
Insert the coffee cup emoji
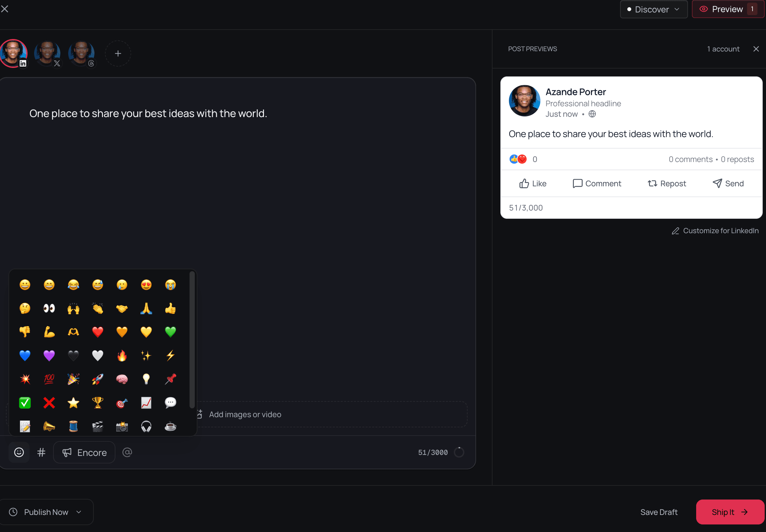click(x=171, y=426)
